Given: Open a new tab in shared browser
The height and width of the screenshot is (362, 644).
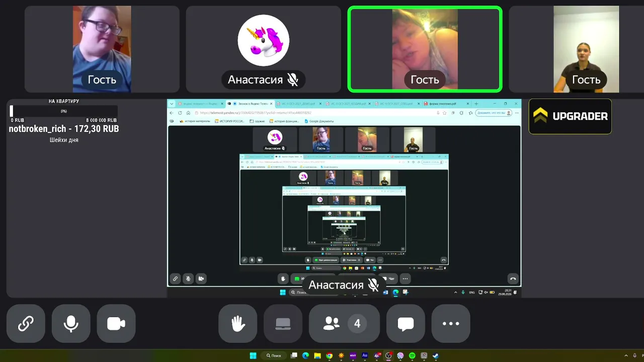Looking at the screenshot, I should (x=476, y=104).
